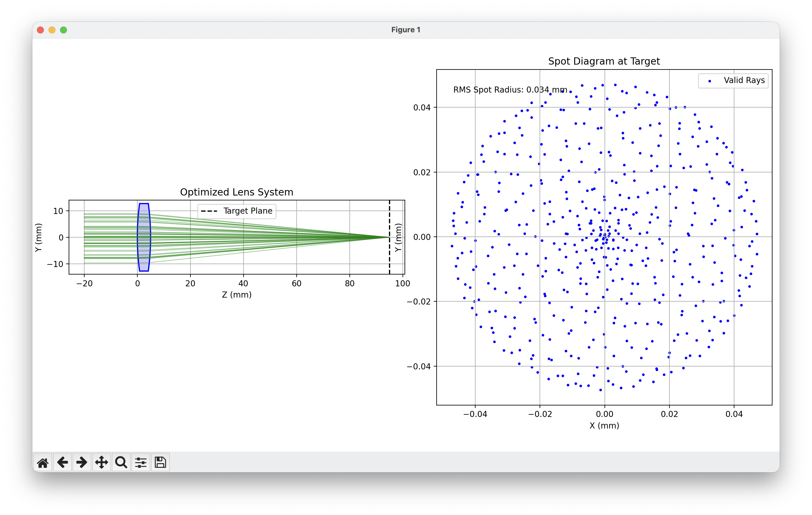
Task: Click the Optimized Lens System title
Action: (236, 192)
